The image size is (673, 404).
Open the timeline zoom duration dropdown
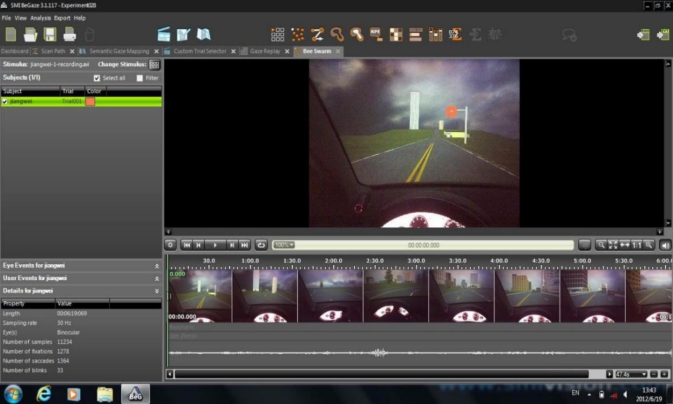pos(631,374)
